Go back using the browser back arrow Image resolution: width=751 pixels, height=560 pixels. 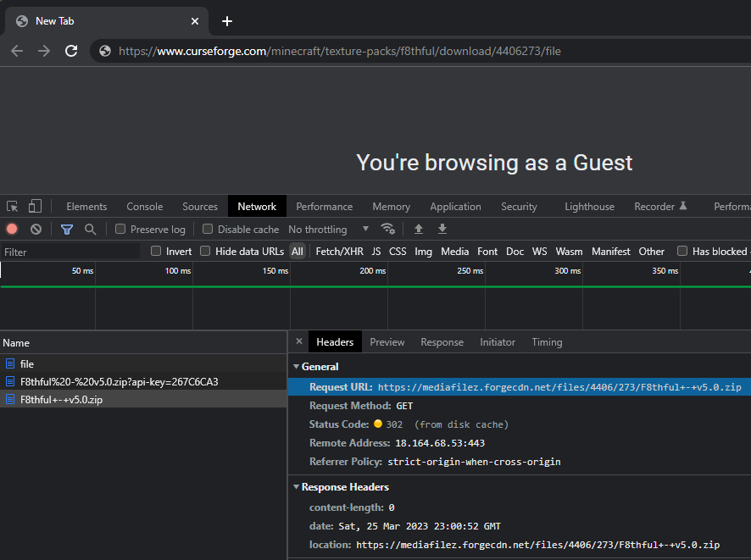17,51
